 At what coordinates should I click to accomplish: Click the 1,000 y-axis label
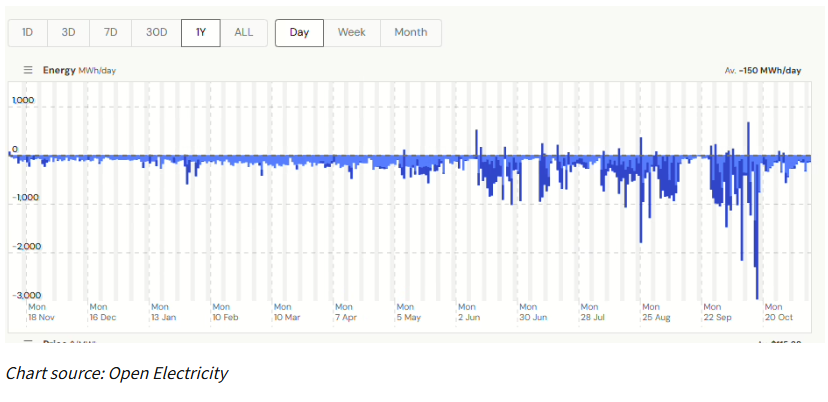point(24,100)
